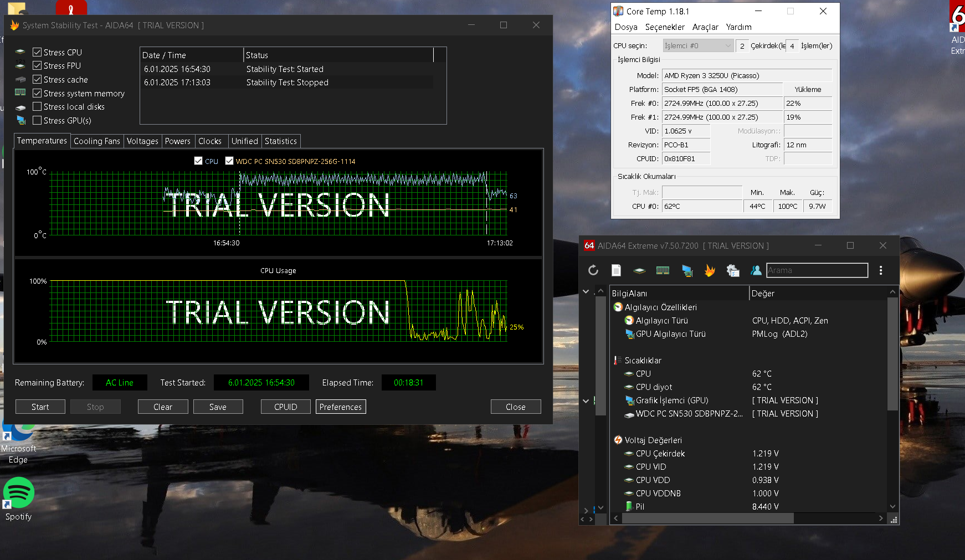The image size is (965, 560).
Task: Click the gear preferences icon in AIDA64 toolbar
Action: point(733,270)
